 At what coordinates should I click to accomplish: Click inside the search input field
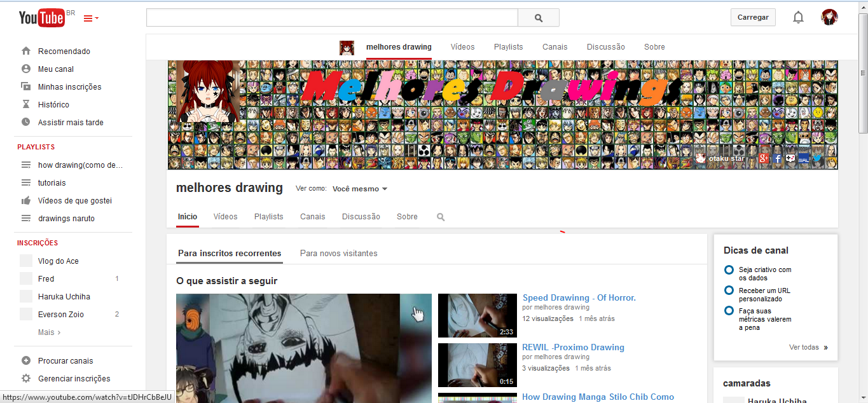[332, 18]
